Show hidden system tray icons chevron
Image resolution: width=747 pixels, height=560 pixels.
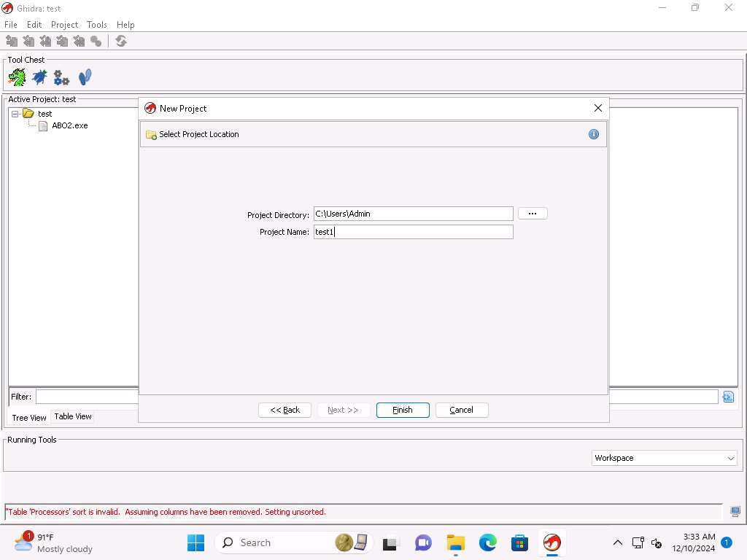point(617,542)
